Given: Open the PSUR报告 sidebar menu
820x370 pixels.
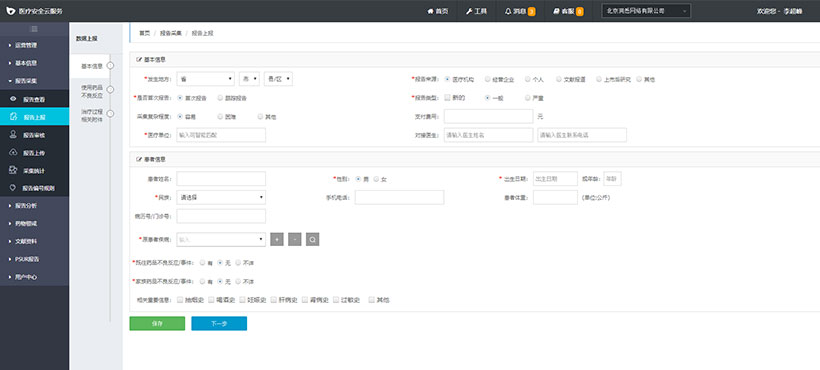Looking at the screenshot, I should (35, 259).
